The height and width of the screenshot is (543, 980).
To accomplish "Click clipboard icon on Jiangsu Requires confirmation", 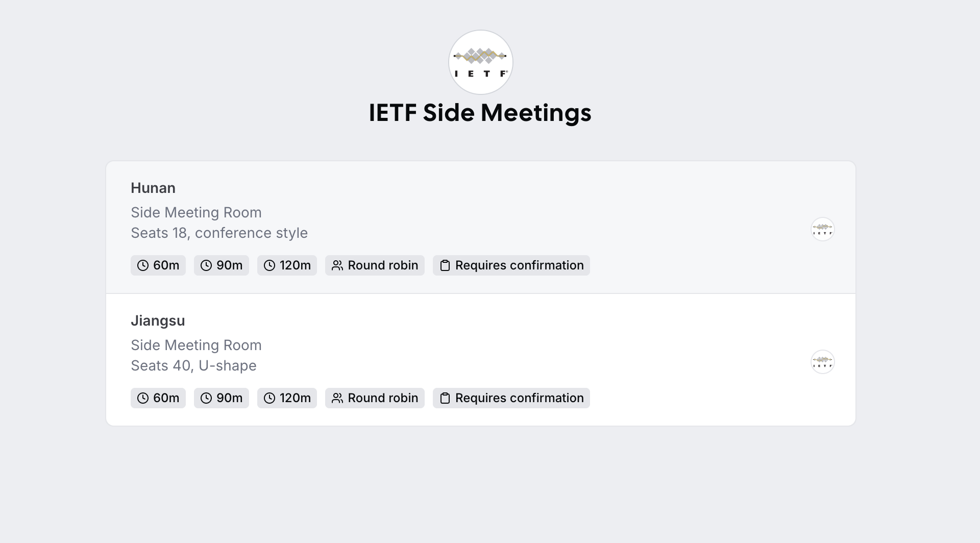I will [445, 398].
